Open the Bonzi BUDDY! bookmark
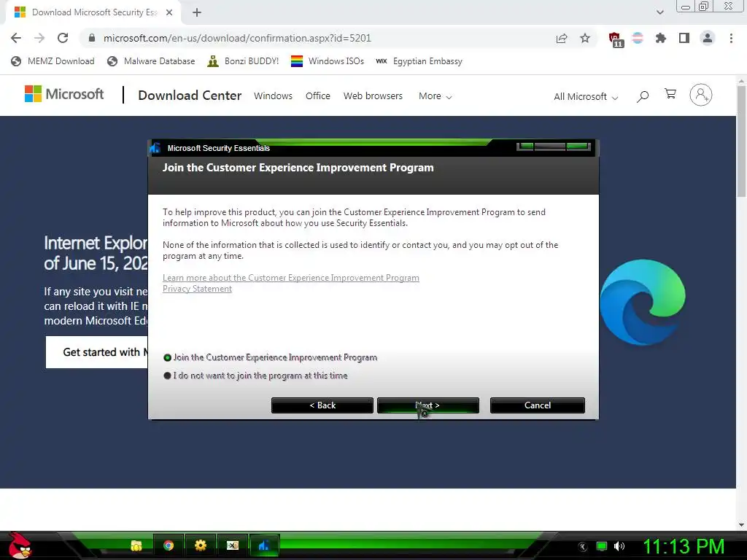747x560 pixels. (x=243, y=61)
